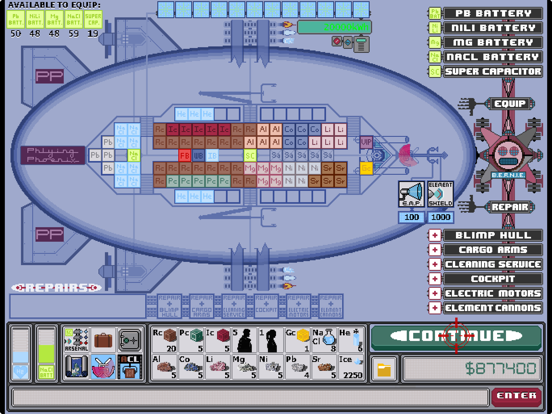This screenshot has width=552, height=414.
Task: Select the yellow Gc cell near cockpit
Action: [x=366, y=168]
